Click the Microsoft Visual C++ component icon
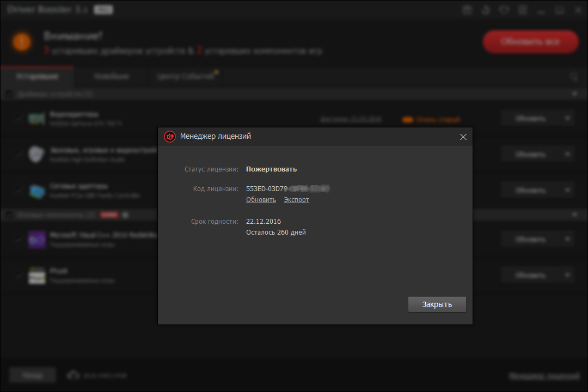Image resolution: width=588 pixels, height=392 pixels. [x=36, y=239]
